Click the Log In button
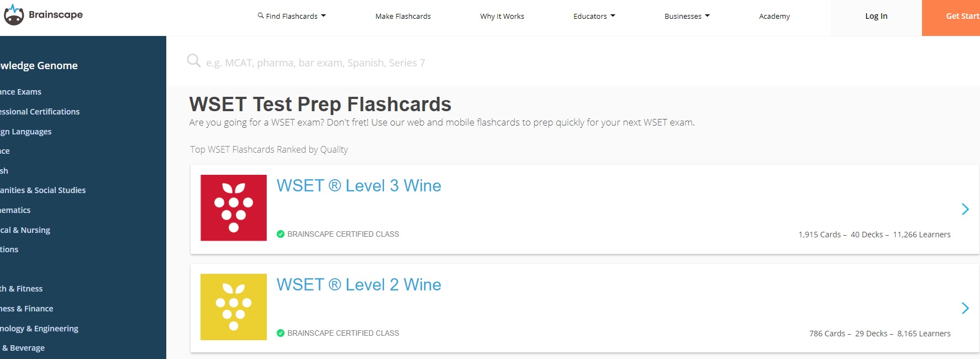Viewport: 980px width, 359px height. pos(876,16)
